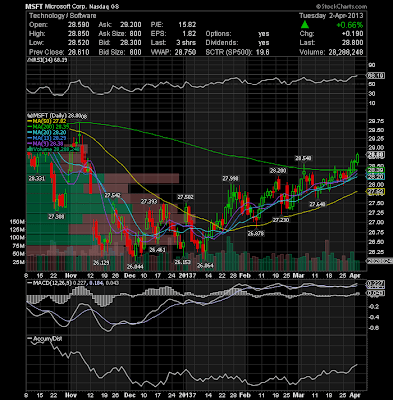Click the 26.153 low price annotation
Image resolution: width=393 pixels, height=400 pixels.
click(183, 262)
